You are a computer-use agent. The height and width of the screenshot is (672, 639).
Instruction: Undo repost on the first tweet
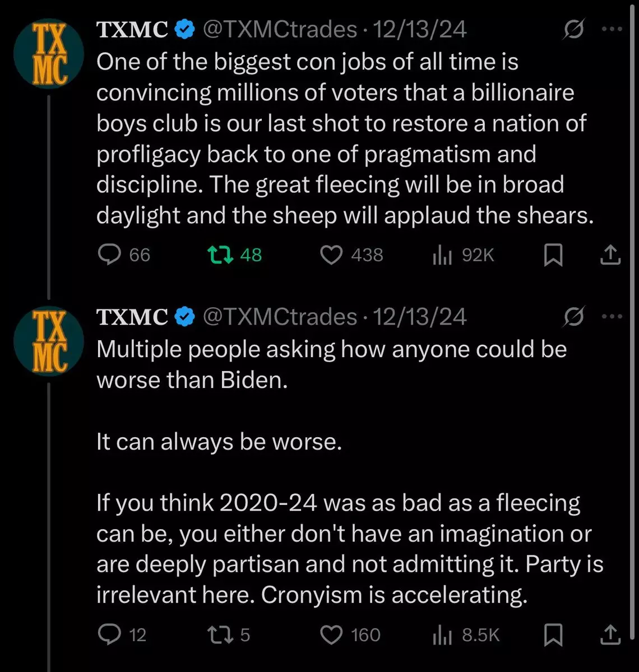pyautogui.click(x=220, y=255)
